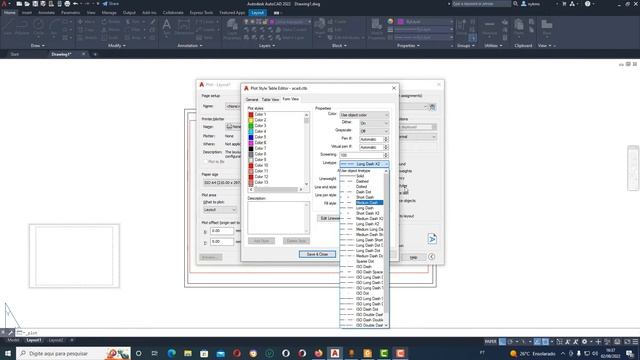The height and width of the screenshot is (360, 640).
Task: Choose Solid linetype from the list
Action: (362, 176)
